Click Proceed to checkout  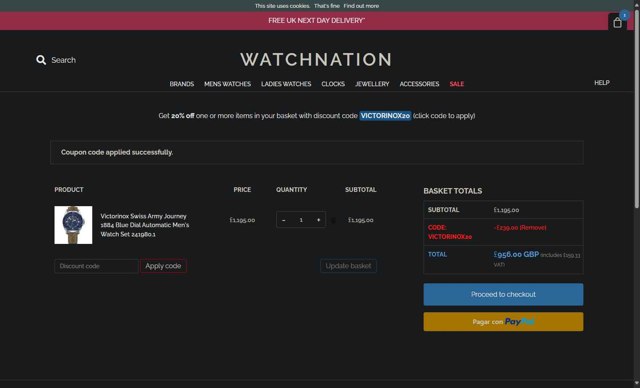click(503, 295)
